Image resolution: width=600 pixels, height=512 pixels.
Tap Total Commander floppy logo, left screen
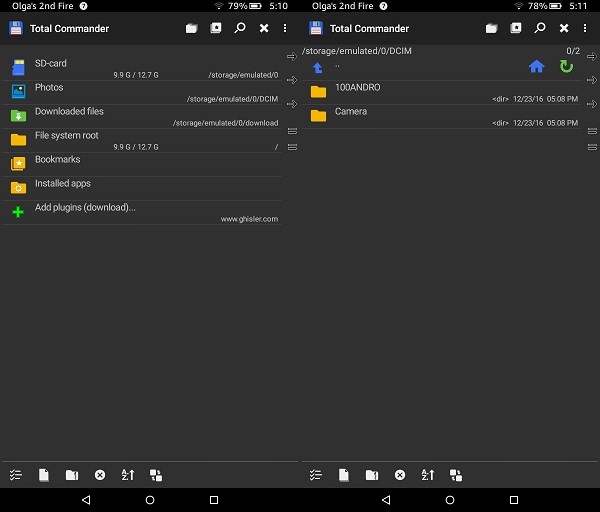tap(16, 28)
